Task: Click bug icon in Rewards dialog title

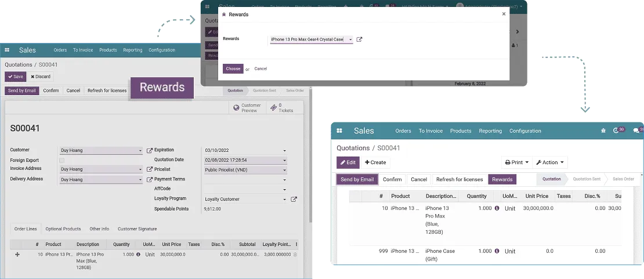Action: click(x=224, y=15)
